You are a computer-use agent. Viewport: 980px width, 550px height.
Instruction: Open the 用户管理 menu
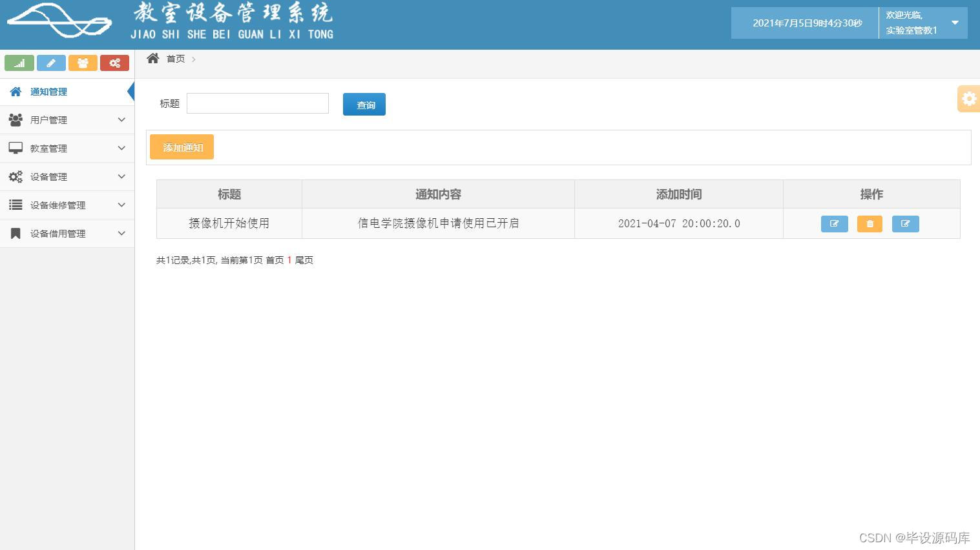click(x=67, y=120)
